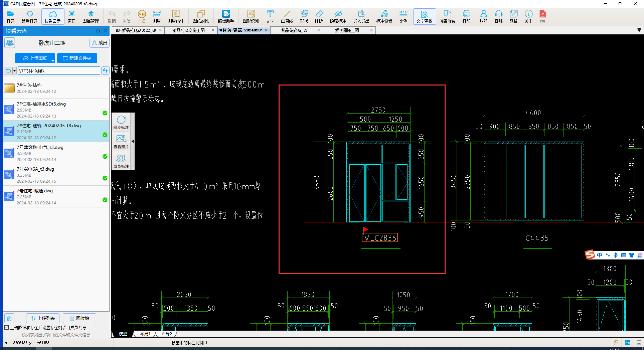Screen dimensions: 644x350
Task: Open 测量统计 measurement statistics
Action: click(x=176, y=17)
